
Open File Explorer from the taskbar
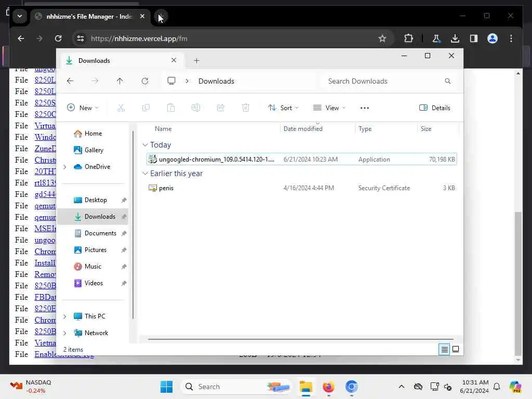click(x=305, y=387)
